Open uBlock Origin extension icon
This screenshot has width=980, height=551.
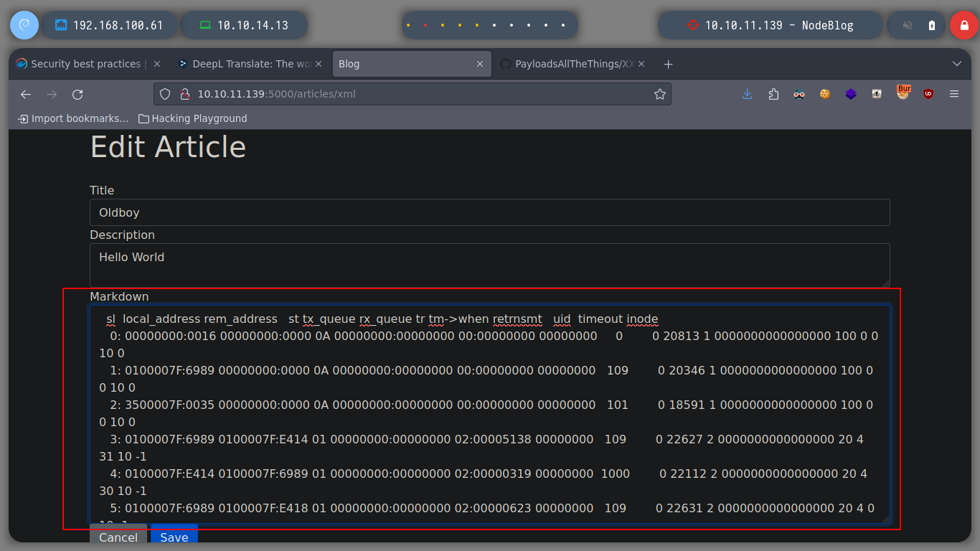[x=928, y=94]
